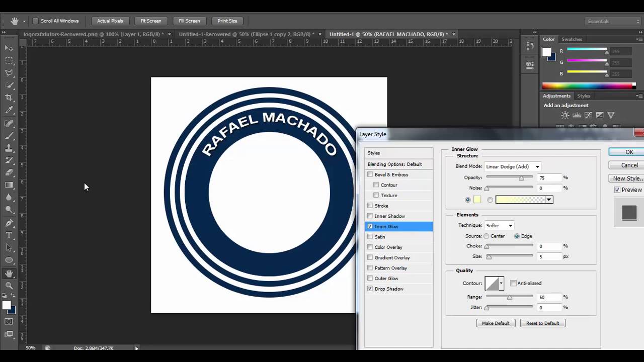Select the Zoom tool
This screenshot has height=362, width=644.
(x=9, y=286)
